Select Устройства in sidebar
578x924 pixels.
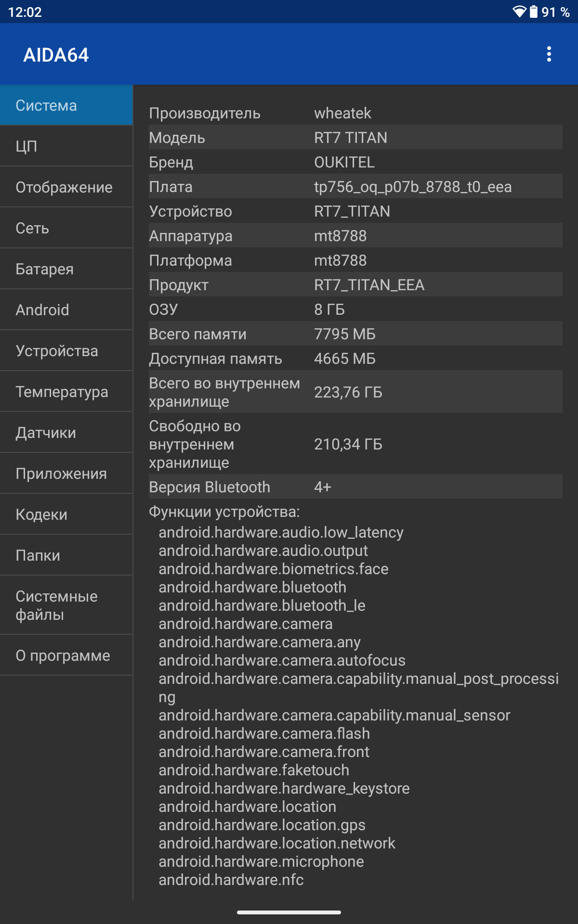pos(66,351)
